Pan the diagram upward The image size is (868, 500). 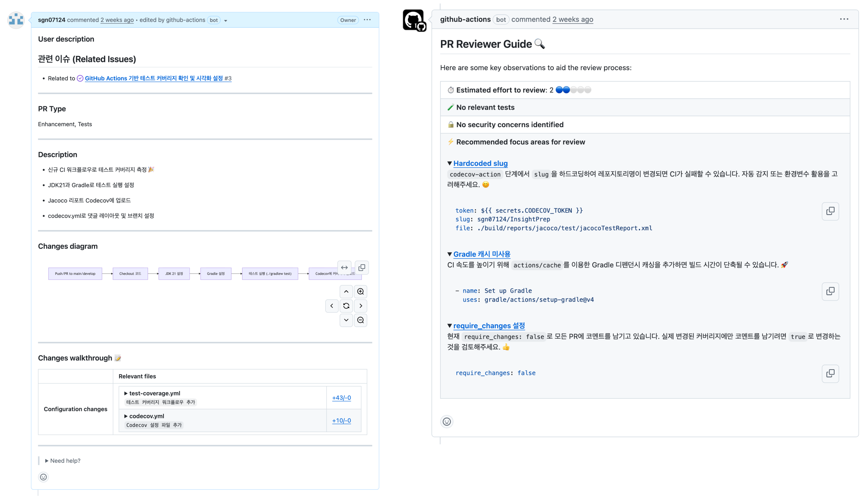coord(346,291)
